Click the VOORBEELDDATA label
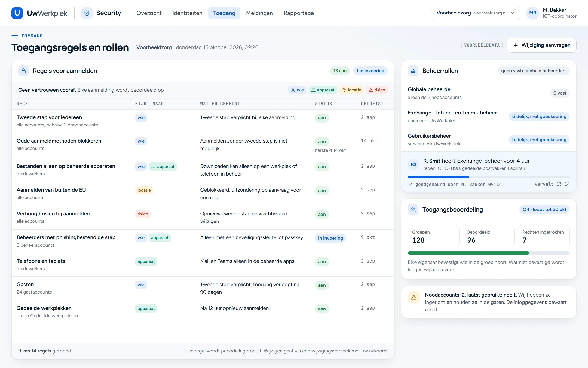The image size is (588, 368). tap(482, 45)
